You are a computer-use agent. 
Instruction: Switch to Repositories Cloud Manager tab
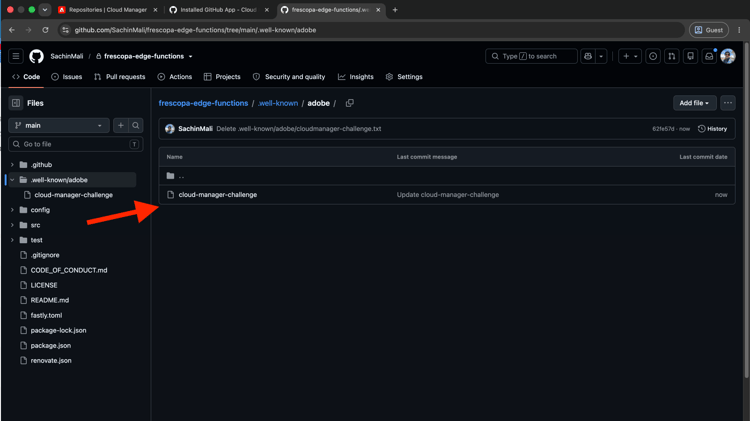pos(108,10)
